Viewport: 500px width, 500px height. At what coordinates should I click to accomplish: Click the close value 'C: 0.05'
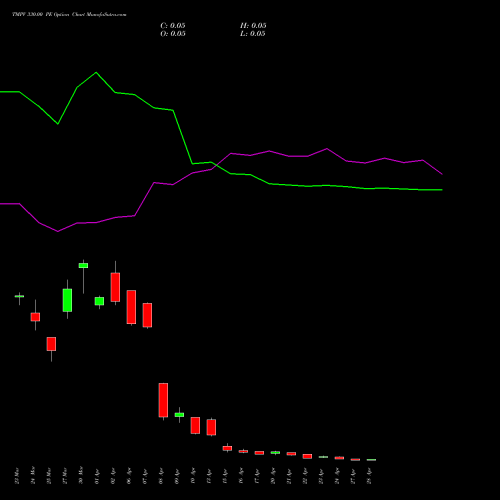[x=173, y=26]
